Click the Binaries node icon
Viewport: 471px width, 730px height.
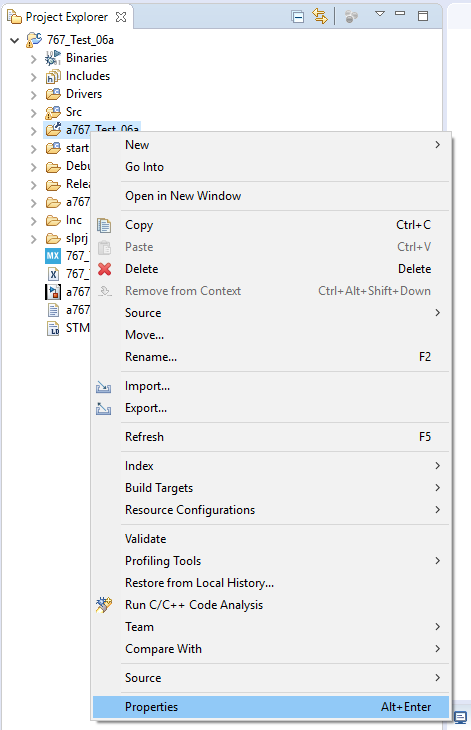pyautogui.click(x=53, y=58)
